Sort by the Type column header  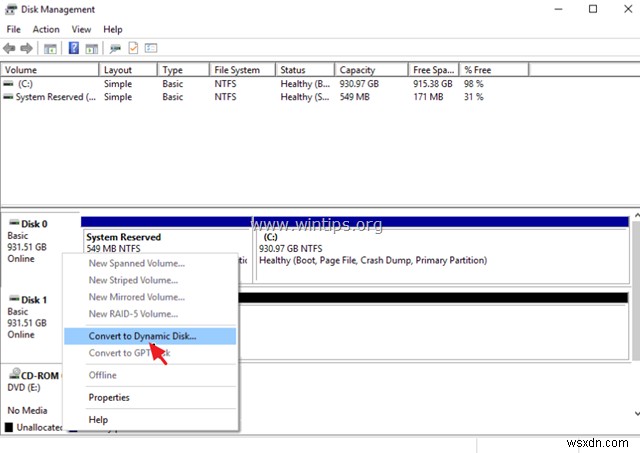(183, 70)
